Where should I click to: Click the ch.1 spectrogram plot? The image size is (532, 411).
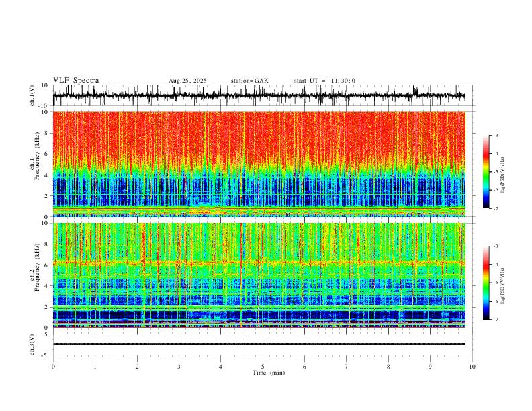click(x=259, y=164)
